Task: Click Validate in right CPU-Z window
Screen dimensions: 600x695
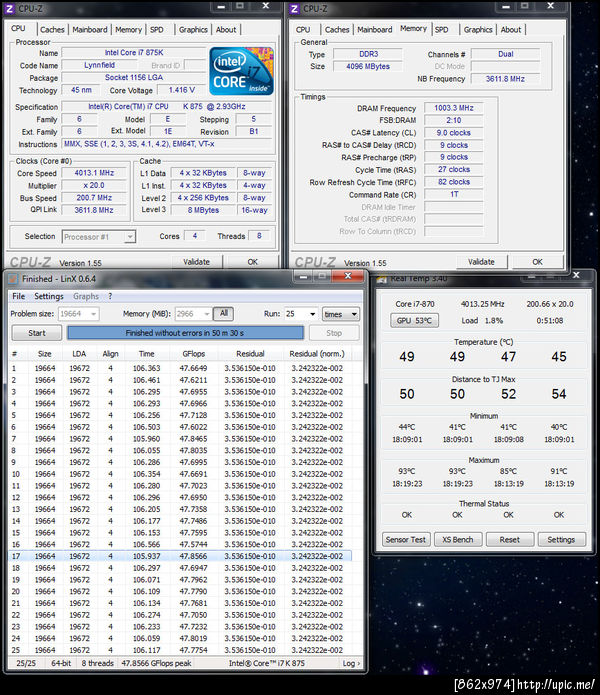Action: (x=481, y=262)
